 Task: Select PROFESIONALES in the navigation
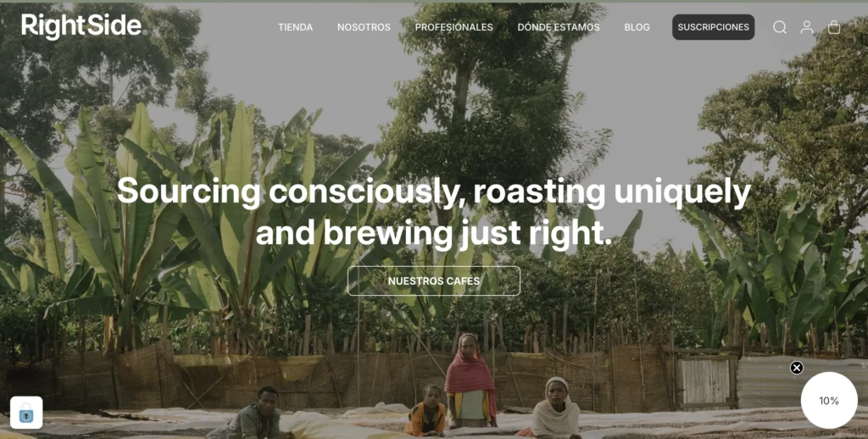(x=454, y=27)
